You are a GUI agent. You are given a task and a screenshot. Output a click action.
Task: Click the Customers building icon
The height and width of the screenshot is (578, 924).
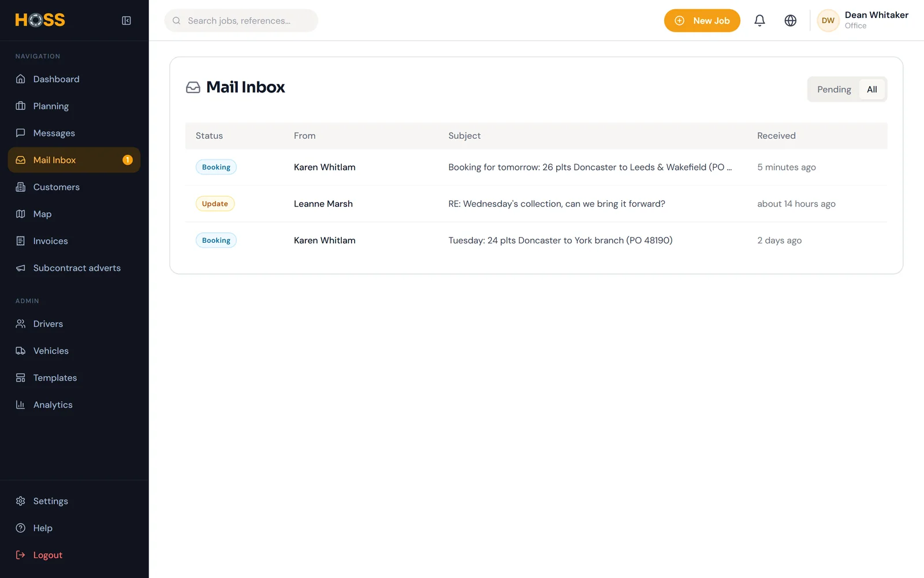click(21, 187)
